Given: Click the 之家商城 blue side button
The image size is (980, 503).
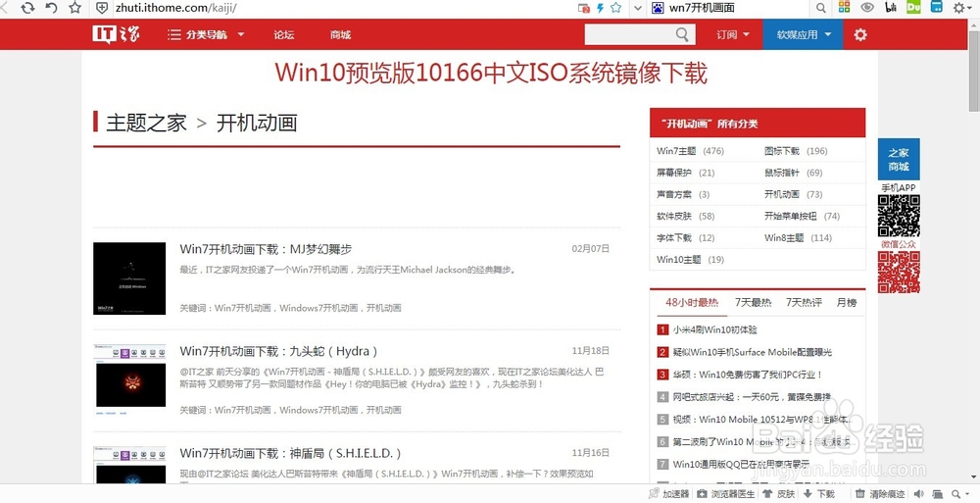Looking at the screenshot, I should click(x=898, y=160).
